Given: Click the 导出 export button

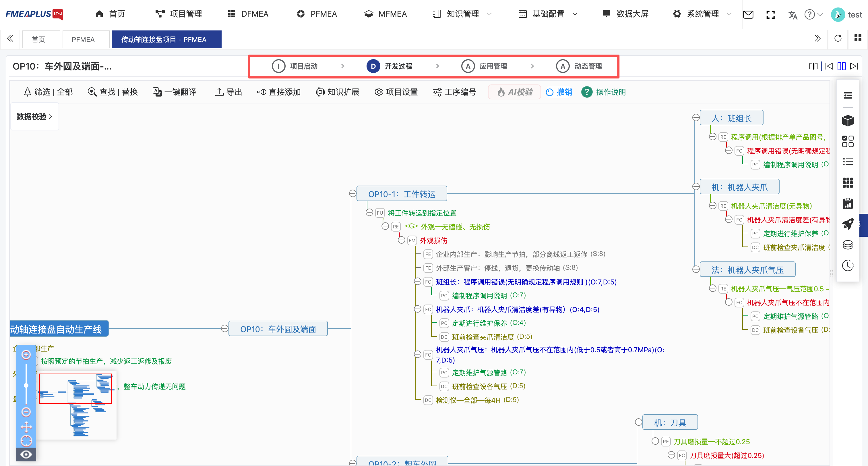Looking at the screenshot, I should point(228,92).
